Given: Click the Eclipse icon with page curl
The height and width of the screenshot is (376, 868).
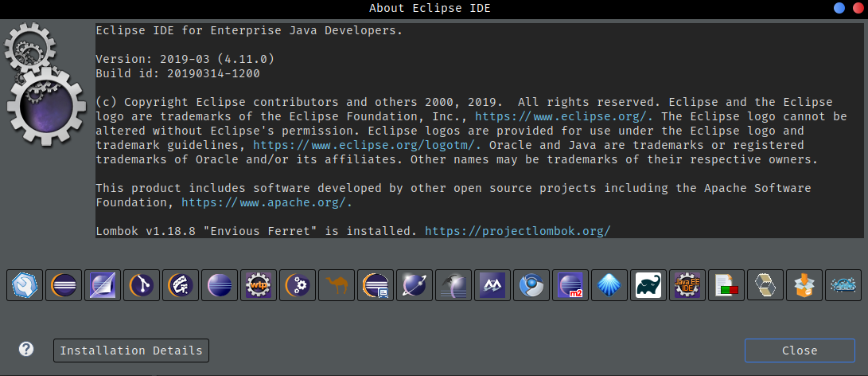Looking at the screenshot, I should tap(103, 285).
